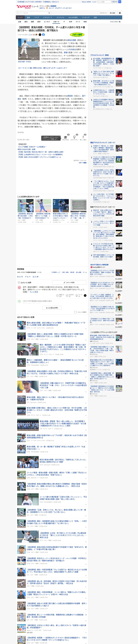
Task: Open the ランキング navigation tab
Action: [86, 17]
